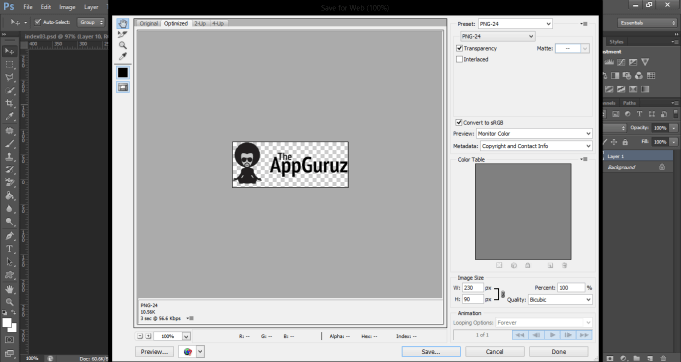
Task: Toggle Auto-Select checkbox in options bar
Action: point(38,22)
